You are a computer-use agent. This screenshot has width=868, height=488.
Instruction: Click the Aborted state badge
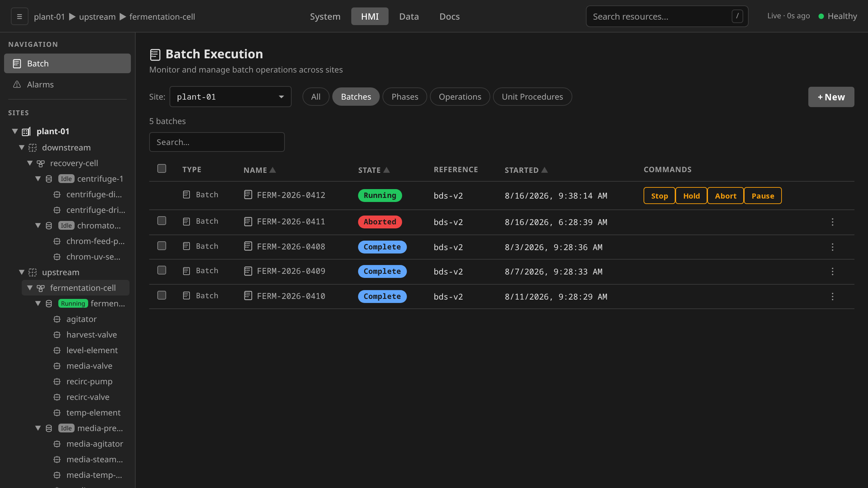pos(380,222)
